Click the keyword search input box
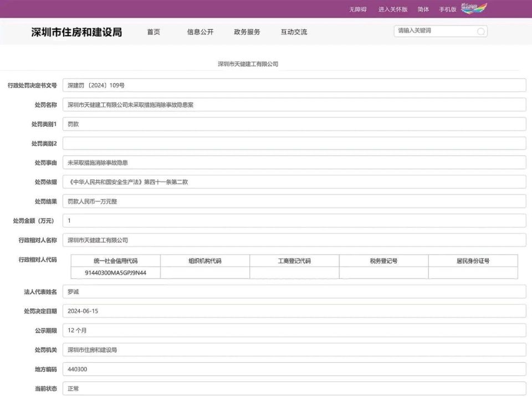 432,32
